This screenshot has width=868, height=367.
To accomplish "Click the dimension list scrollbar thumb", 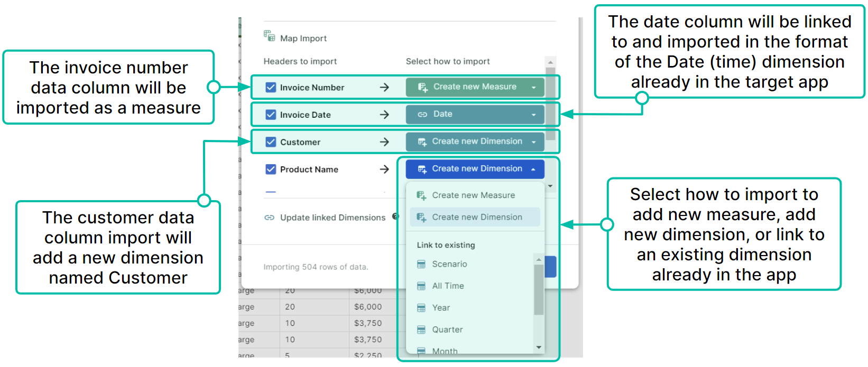I will (x=539, y=290).
